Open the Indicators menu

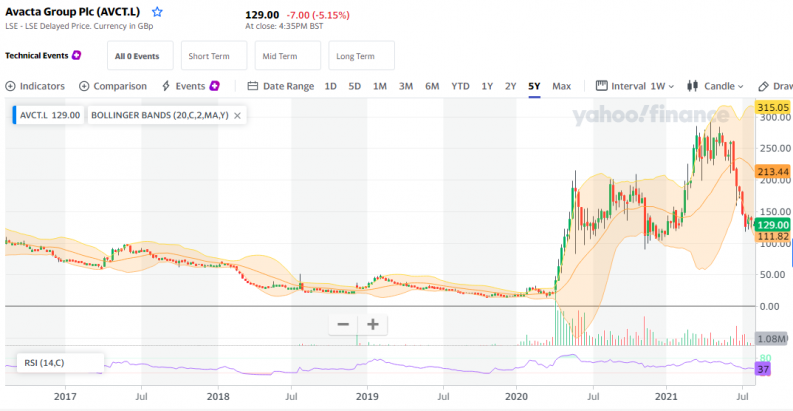tap(35, 86)
